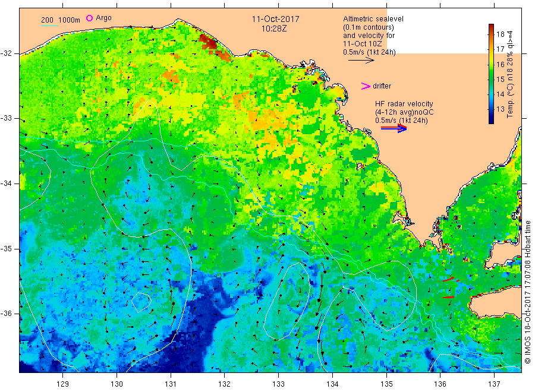The height and width of the screenshot is (392, 535).
Task: Click the small closed white contour near 130.5, -36
Action: coord(141,302)
